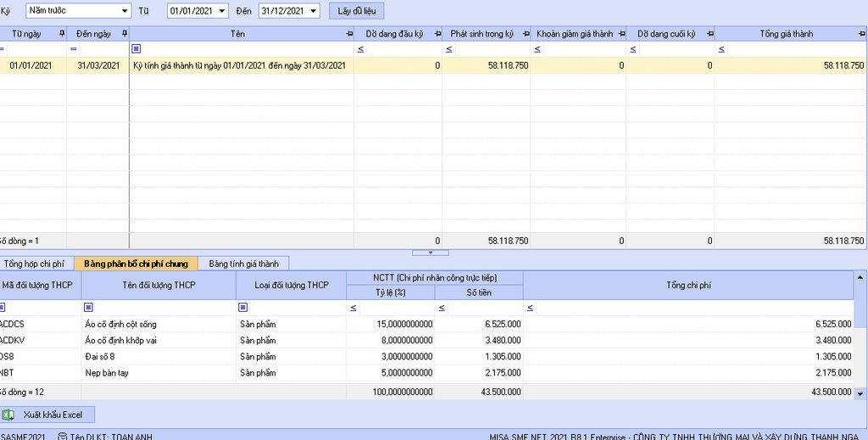
Task: Open filter operator for Khoản giảm giá thành
Action: (537, 49)
